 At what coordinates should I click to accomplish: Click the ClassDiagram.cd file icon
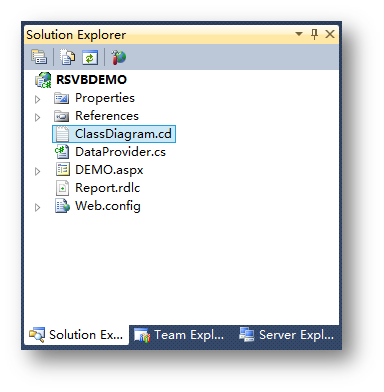pos(62,134)
